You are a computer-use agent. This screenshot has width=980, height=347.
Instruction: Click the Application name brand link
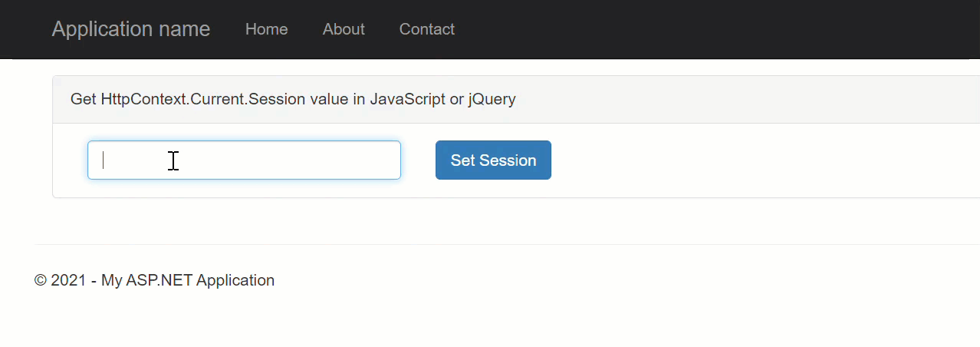pyautogui.click(x=130, y=29)
